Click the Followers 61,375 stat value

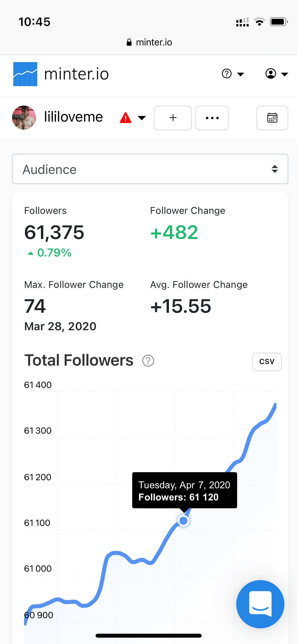[54, 232]
